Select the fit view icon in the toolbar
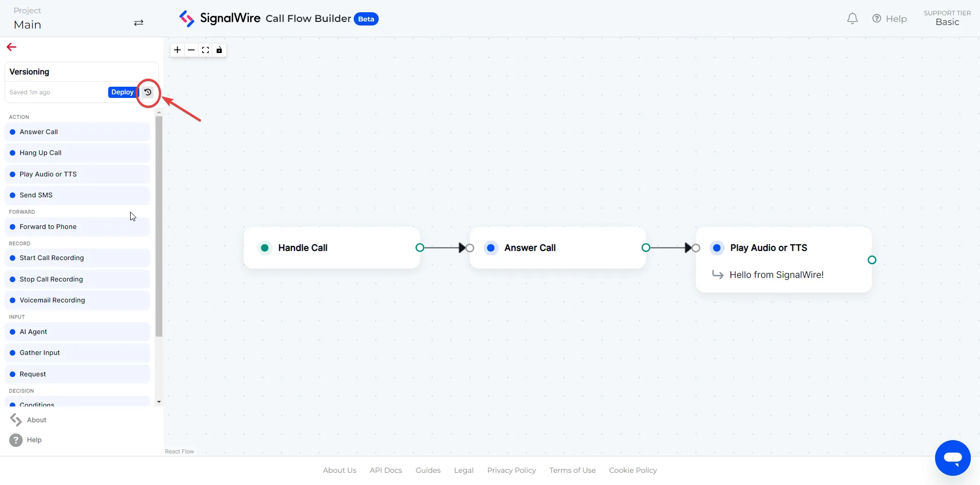Viewport: 980px width, 485px height. pos(206,49)
